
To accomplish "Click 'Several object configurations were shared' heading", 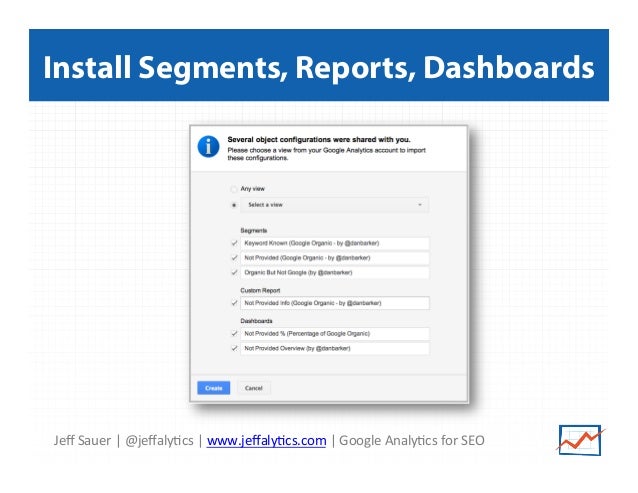I will [x=319, y=140].
